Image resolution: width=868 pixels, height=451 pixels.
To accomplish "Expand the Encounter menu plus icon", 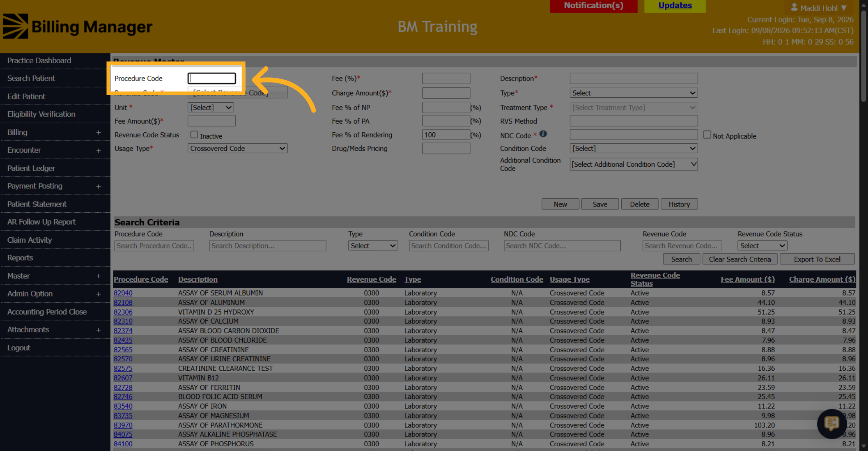I will coord(98,150).
